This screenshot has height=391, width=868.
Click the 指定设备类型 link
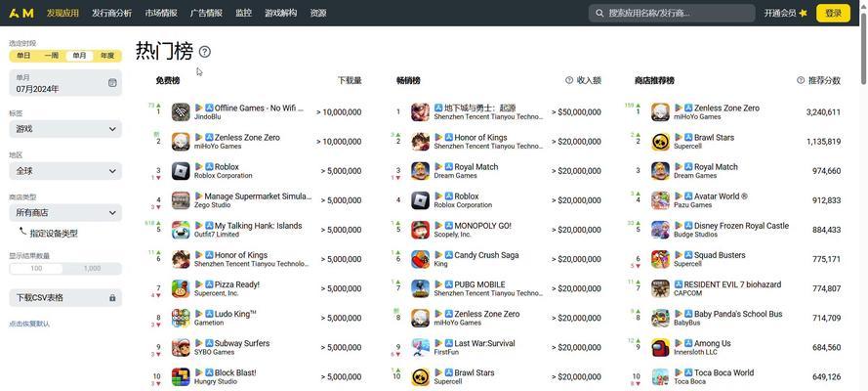(54, 234)
